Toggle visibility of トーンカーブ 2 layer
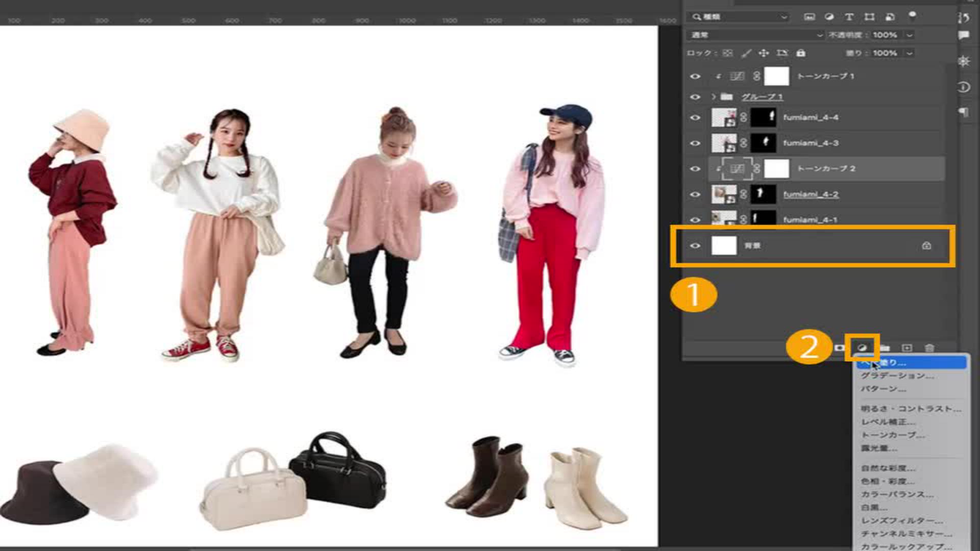 point(695,169)
